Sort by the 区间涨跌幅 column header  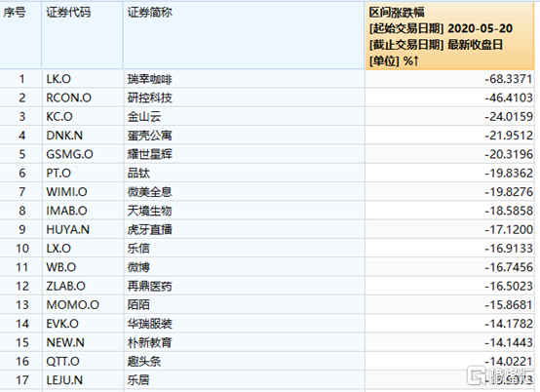pyautogui.click(x=449, y=36)
